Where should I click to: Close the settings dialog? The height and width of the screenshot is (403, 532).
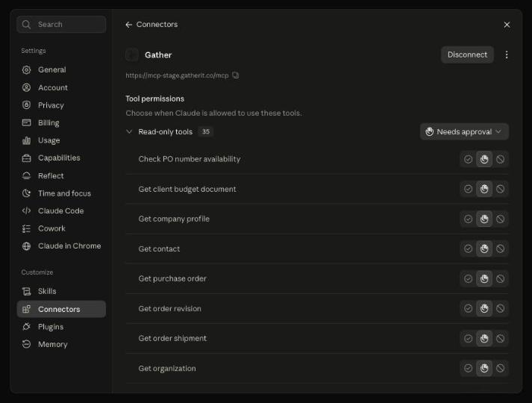tap(507, 25)
